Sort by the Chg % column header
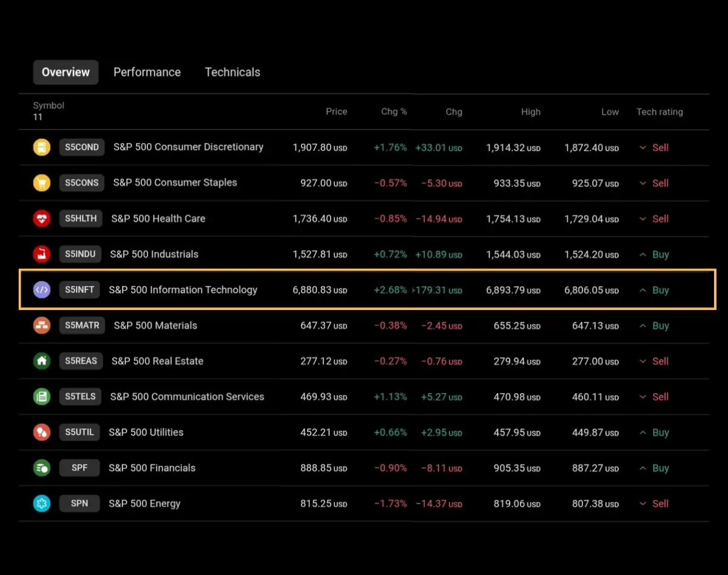Viewport: 728px width, 575px height. click(394, 112)
